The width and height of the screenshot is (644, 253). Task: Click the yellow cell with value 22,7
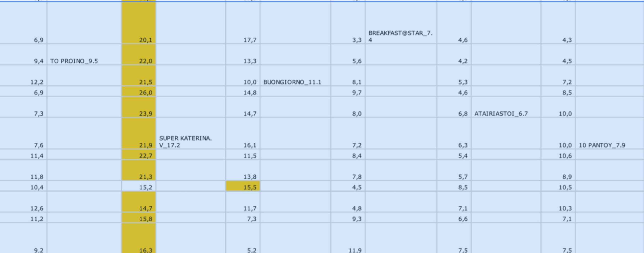tap(139, 155)
